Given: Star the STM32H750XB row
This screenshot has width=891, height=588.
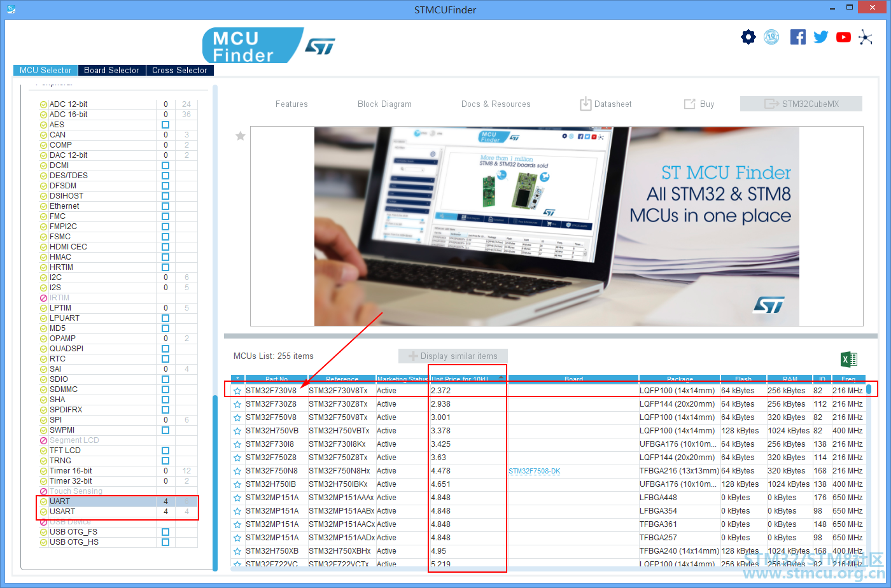Looking at the screenshot, I should (237, 551).
